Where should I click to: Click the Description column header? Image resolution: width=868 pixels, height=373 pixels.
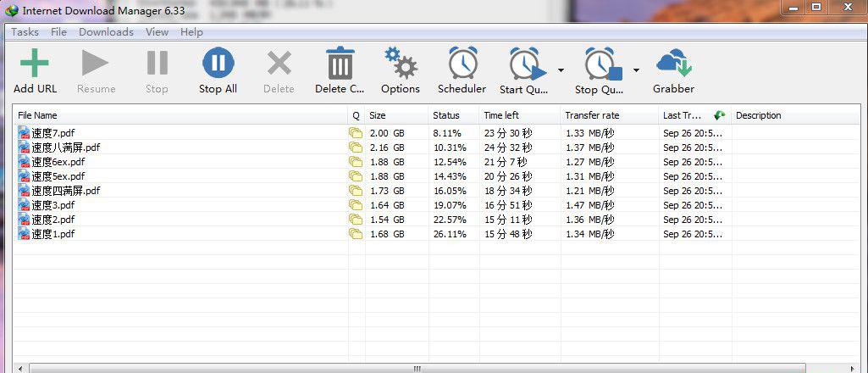click(796, 115)
